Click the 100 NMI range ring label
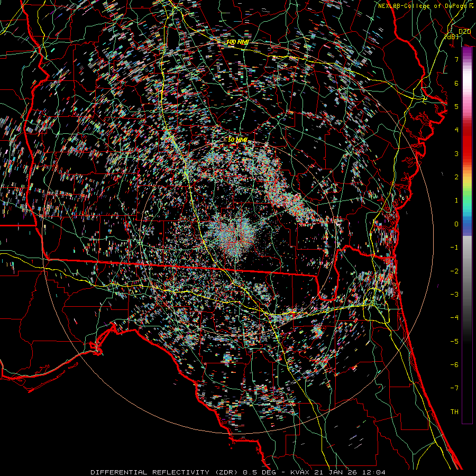 237,42
